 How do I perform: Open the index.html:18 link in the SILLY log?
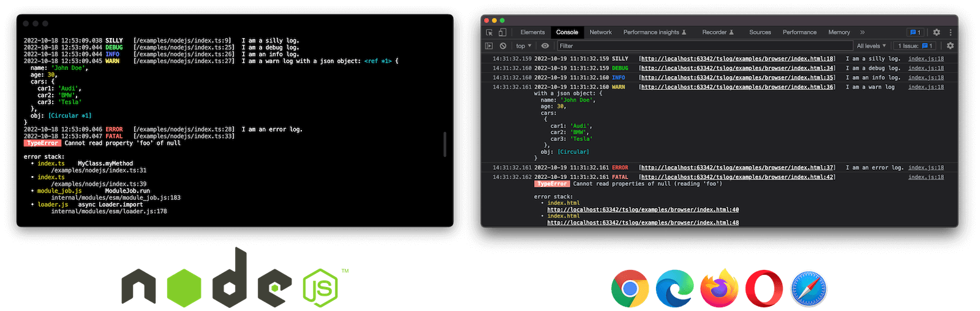click(x=737, y=59)
